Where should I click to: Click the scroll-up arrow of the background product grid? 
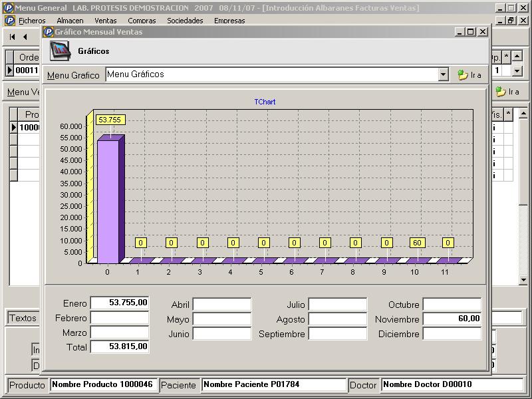[523, 114]
